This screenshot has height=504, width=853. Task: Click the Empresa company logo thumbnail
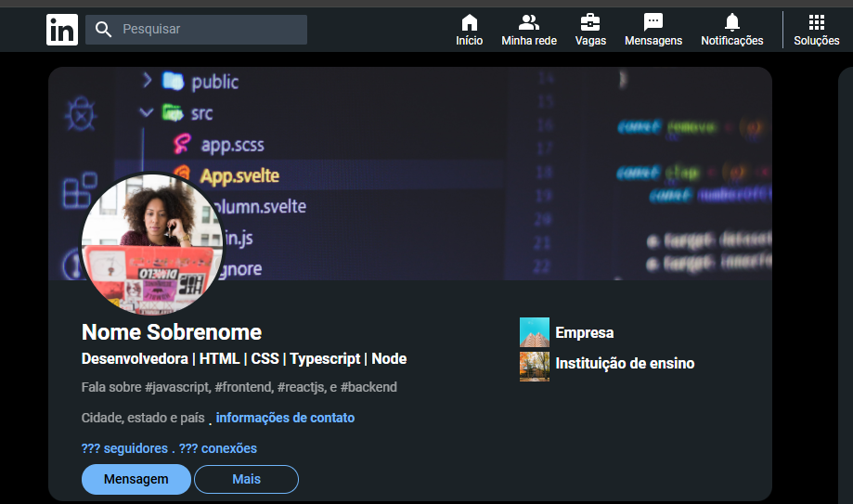click(x=535, y=332)
